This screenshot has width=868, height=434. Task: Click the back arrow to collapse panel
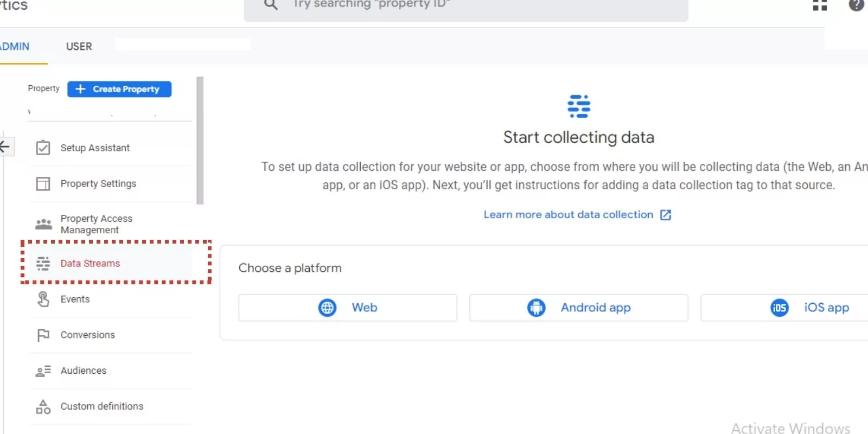(5, 146)
